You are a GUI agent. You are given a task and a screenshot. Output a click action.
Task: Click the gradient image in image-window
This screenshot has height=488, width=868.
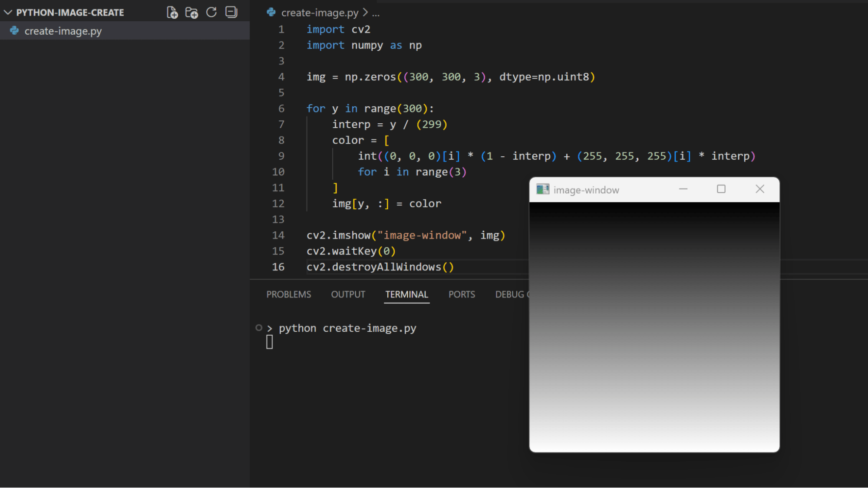point(654,326)
